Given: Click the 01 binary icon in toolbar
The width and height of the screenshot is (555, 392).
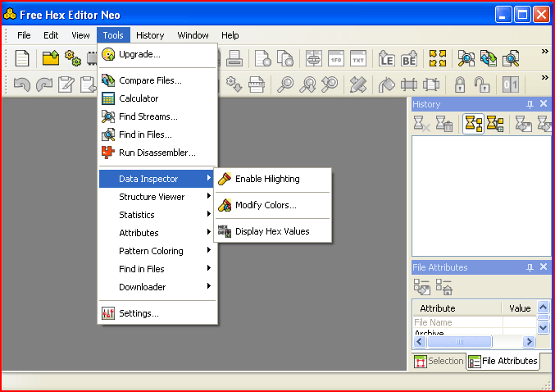Looking at the screenshot, I should point(511,84).
